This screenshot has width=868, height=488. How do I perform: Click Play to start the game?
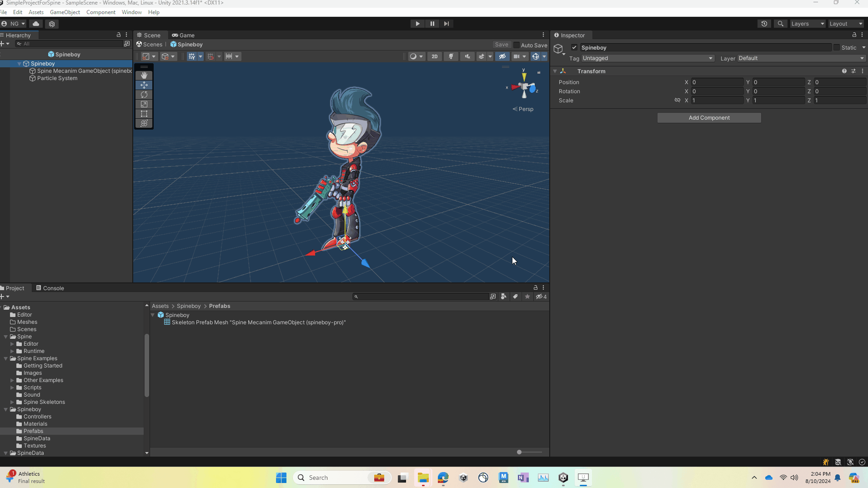point(417,24)
